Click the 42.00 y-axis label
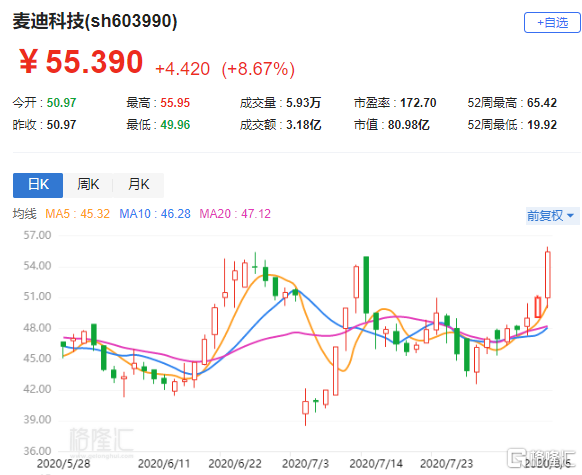This screenshot has height=475, width=582. tap(37, 389)
